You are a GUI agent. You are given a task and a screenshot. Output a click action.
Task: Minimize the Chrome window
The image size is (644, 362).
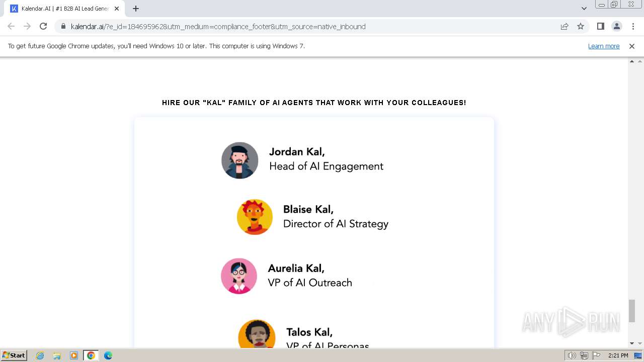point(601,5)
